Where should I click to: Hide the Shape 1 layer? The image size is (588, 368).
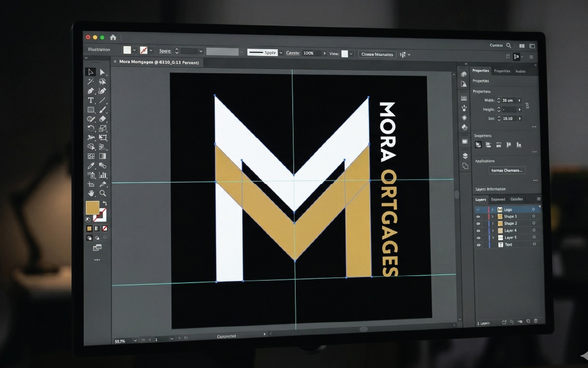tap(478, 217)
